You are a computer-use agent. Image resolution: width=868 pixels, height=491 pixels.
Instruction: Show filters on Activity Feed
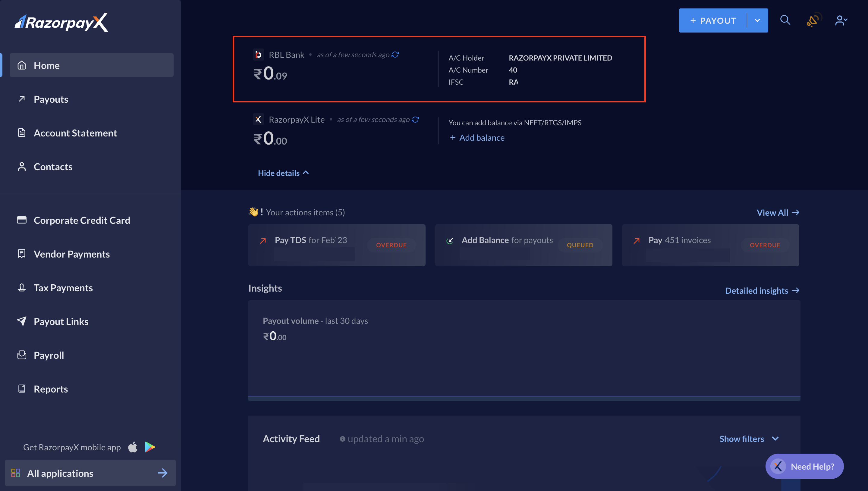pos(748,439)
